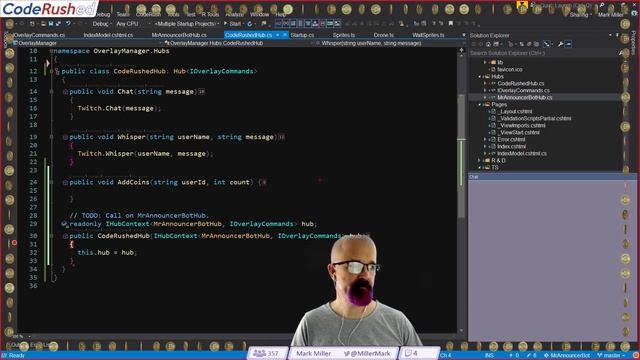
Task: Open the document tab overflow dropdown
Action: pos(464,35)
